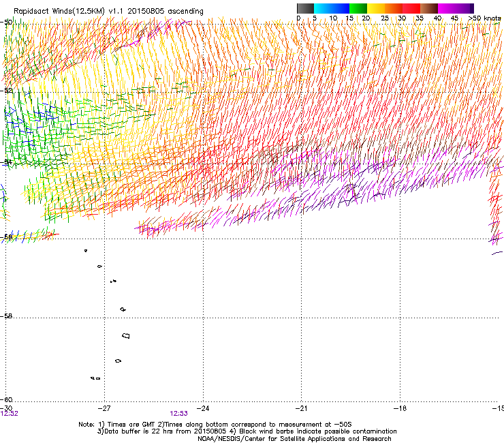Image resolution: width=504 pixels, height=443 pixels.
Task: Click the note line '3)Data buffer is 22 hrs'
Action: tap(247, 431)
